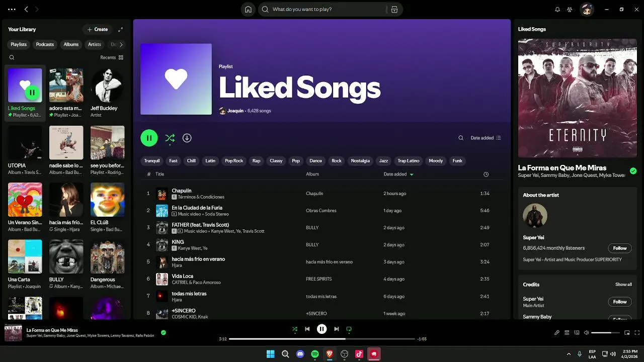644x362 pixels.
Task: Seek in the playback progress bar
Action: [x=322, y=339]
